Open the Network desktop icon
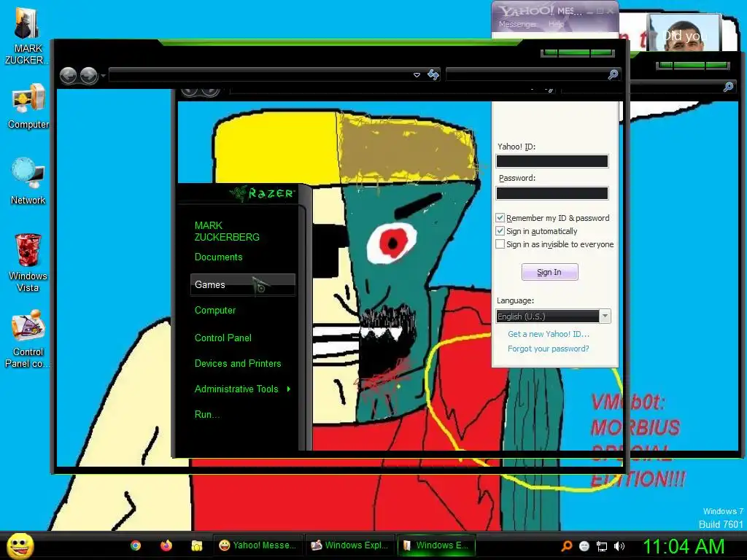This screenshot has height=560, width=747. click(28, 181)
